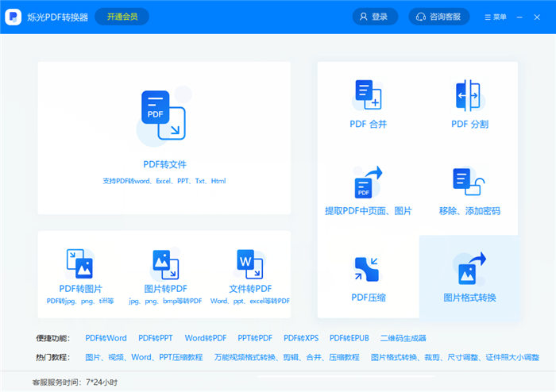Click the Word转PDF shortcut link
Viewport: 556px width, 392px height.
[205, 338]
